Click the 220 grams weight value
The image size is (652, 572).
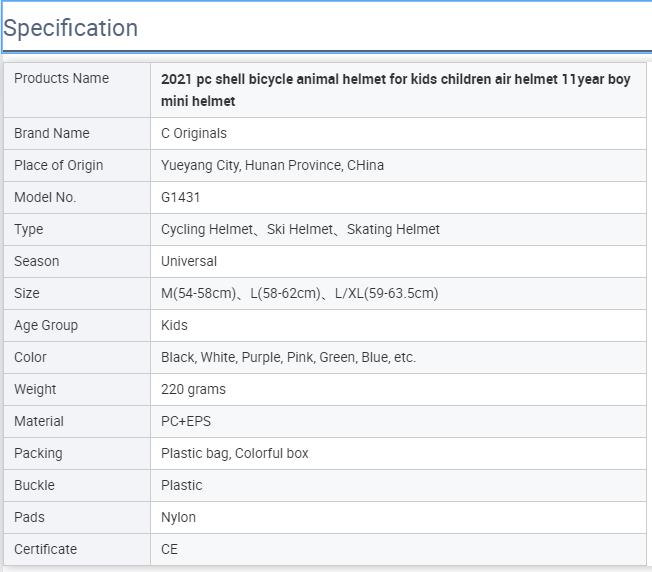tap(193, 390)
